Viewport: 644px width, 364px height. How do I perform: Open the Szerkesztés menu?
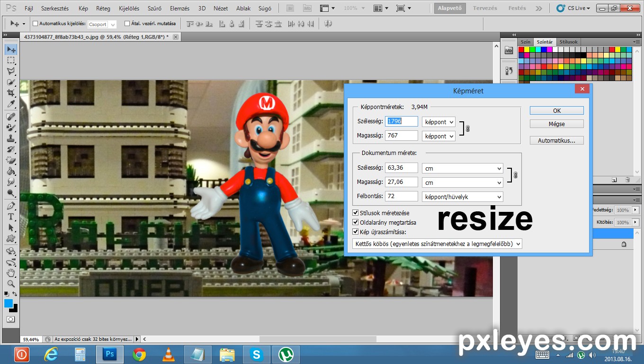coord(55,9)
